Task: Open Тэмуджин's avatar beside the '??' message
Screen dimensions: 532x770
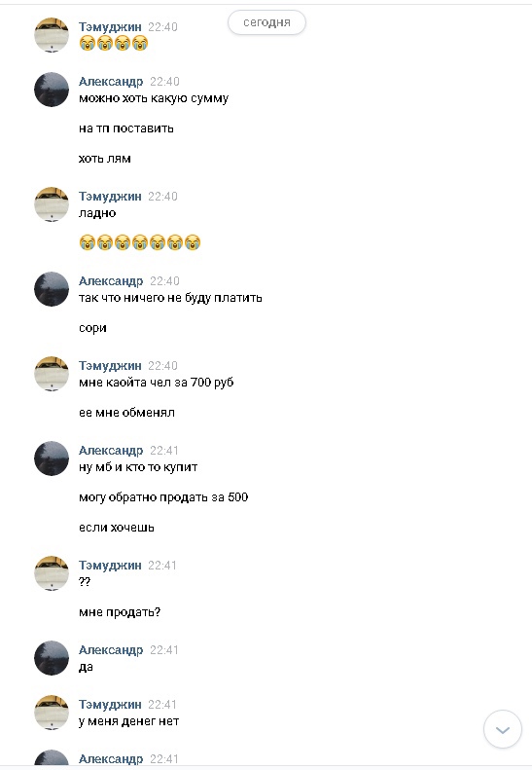Action: pos(52,573)
